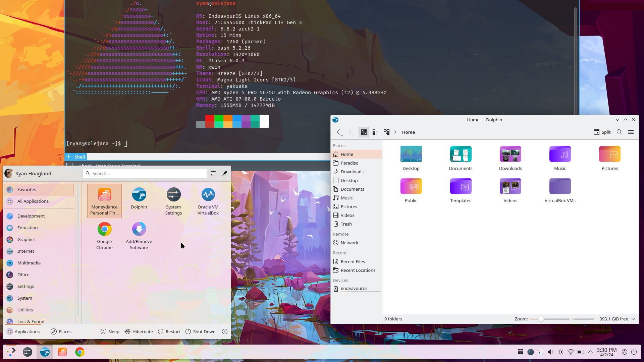Go forward in Dolphin navigation
Image resolution: width=644 pixels, height=362 pixels.
click(350, 132)
